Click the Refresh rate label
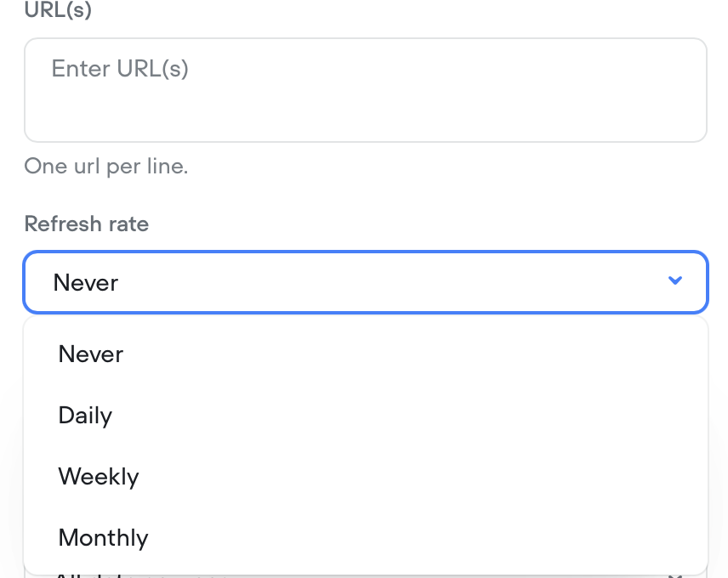This screenshot has width=728, height=578. 87,224
